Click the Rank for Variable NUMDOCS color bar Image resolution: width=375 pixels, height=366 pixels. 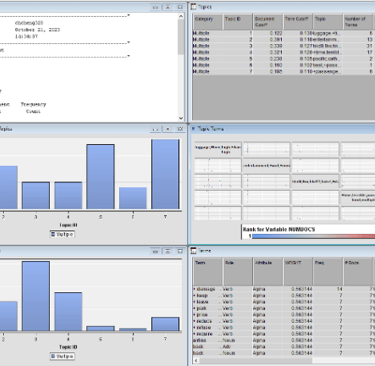pos(313,236)
